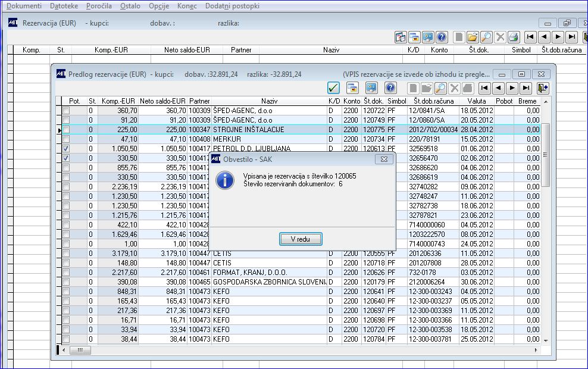
Task: Click the exit door icon in Predlog rezervacije
Action: tap(542, 88)
